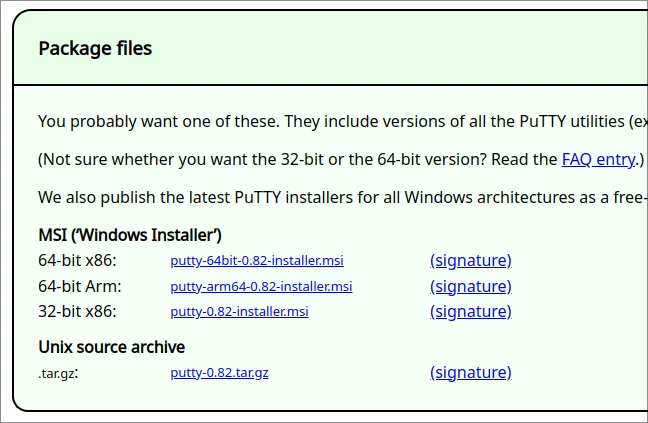This screenshot has height=423, width=648.
Task: Click the '64-bit Arm:' row label
Action: (x=79, y=286)
